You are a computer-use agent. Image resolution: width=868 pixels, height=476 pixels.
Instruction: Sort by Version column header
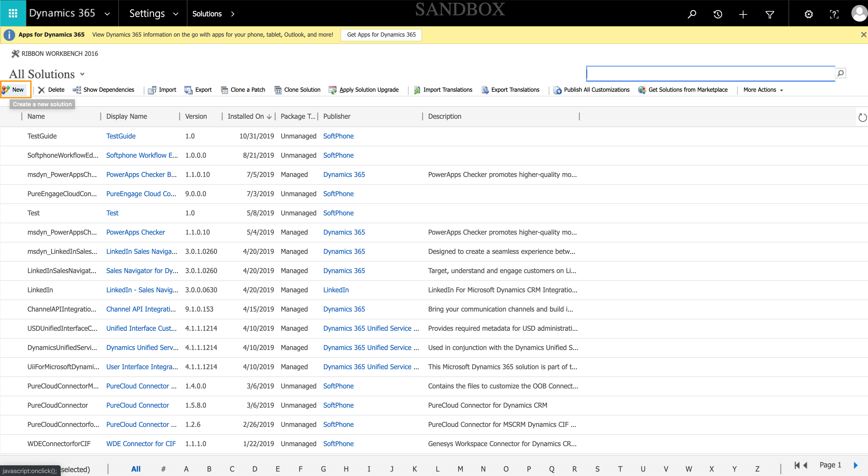[x=196, y=116]
